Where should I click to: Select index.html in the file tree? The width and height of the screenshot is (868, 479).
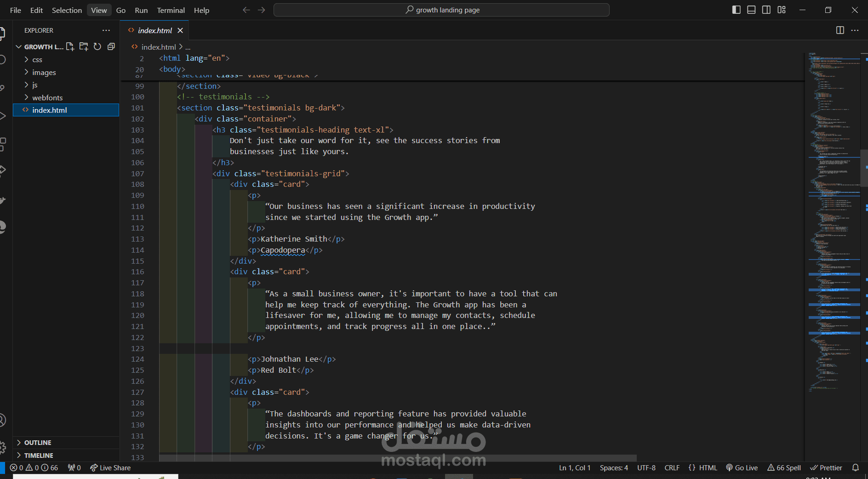pos(66,110)
